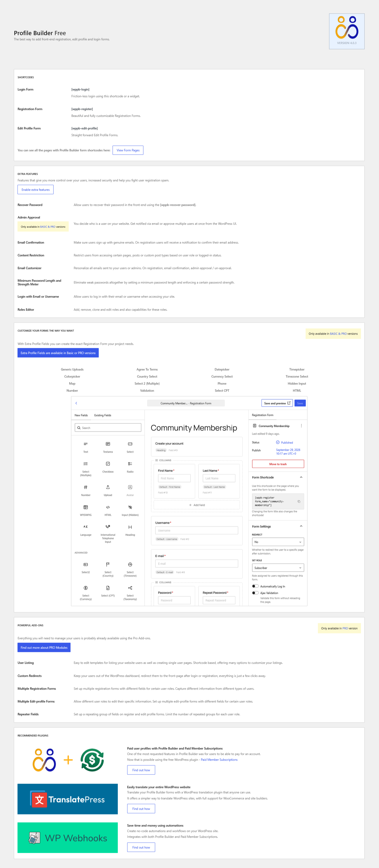Select the Textarea field icon
This screenshot has width=379, height=868.
coord(108,444)
